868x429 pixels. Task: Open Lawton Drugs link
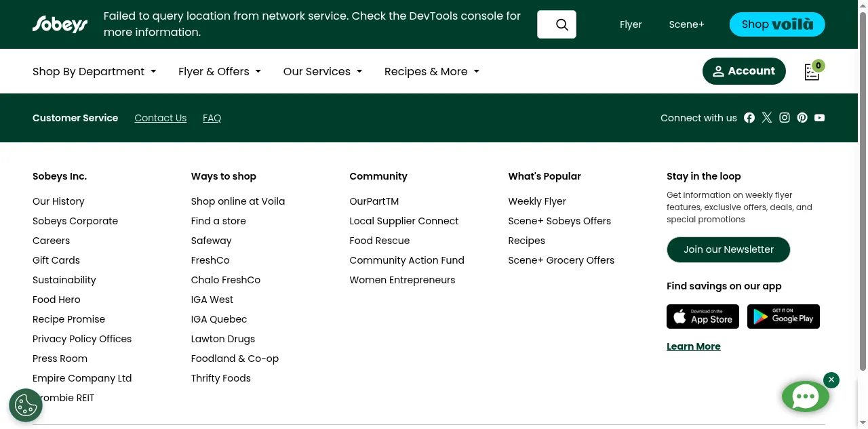[x=223, y=339]
